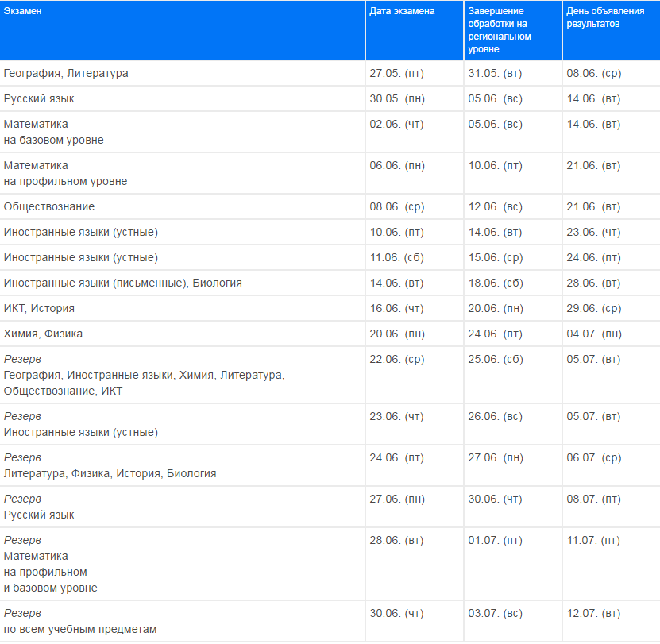Select results date '08.06. (ср)' for География, Литература

tap(612, 73)
